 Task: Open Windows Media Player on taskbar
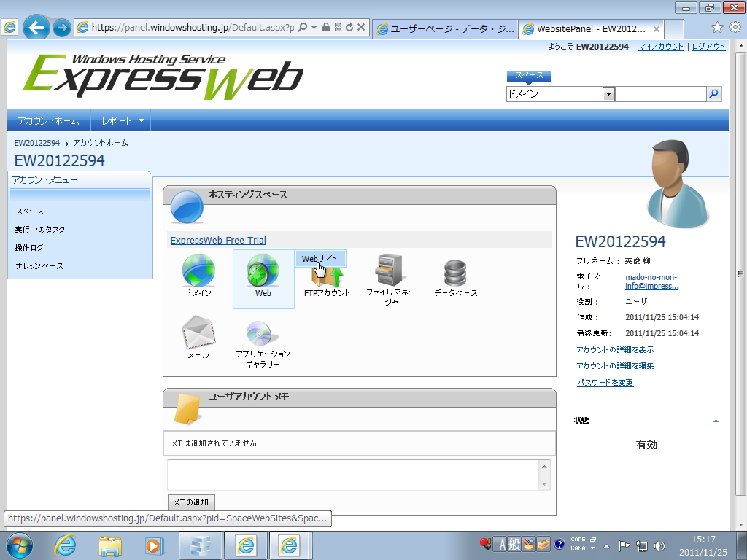point(154,545)
